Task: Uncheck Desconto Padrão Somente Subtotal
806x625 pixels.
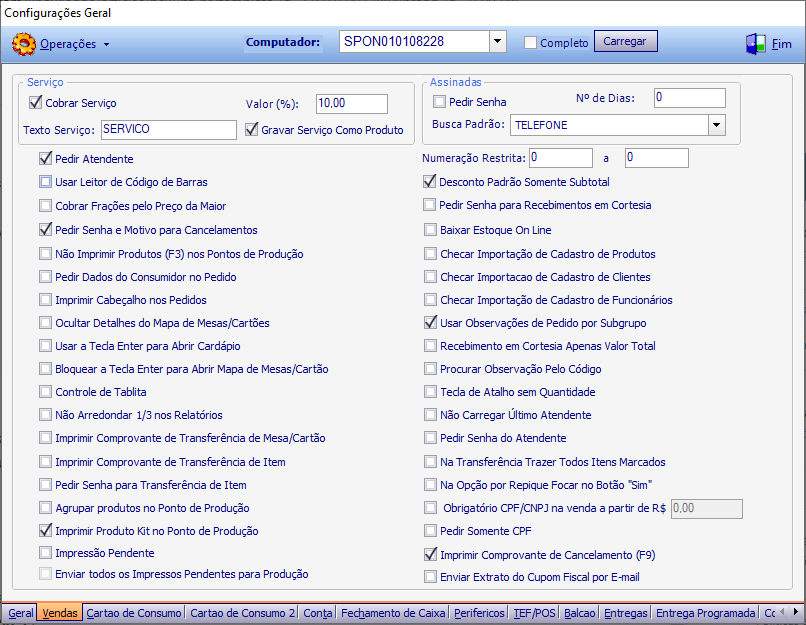Action: pos(430,181)
